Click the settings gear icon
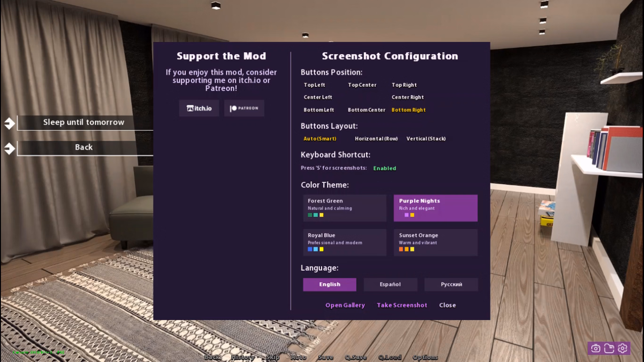 pyautogui.click(x=623, y=348)
